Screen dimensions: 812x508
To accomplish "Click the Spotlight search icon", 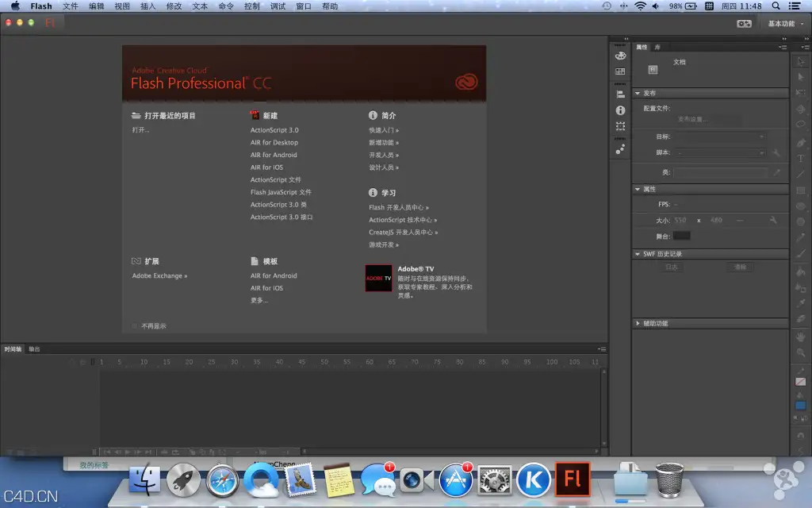I will [776, 6].
